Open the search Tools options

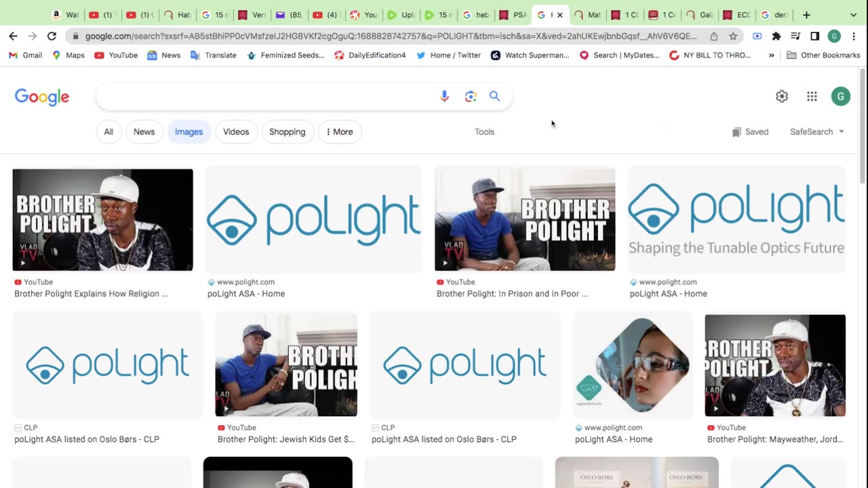coord(484,131)
